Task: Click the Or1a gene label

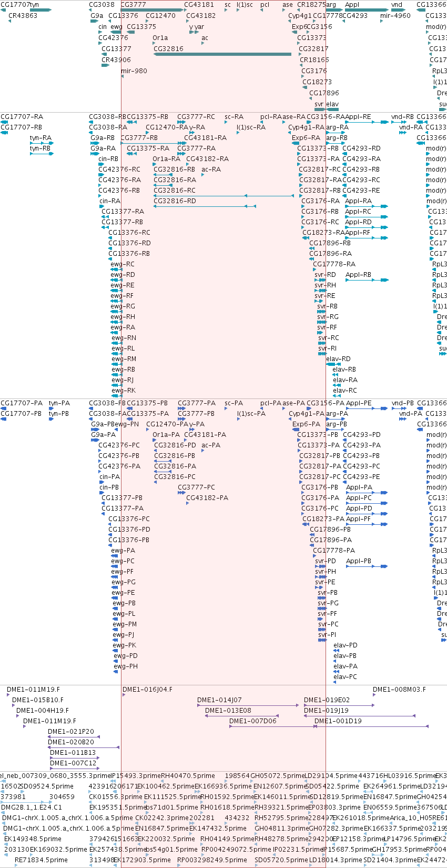Action: tap(160, 38)
